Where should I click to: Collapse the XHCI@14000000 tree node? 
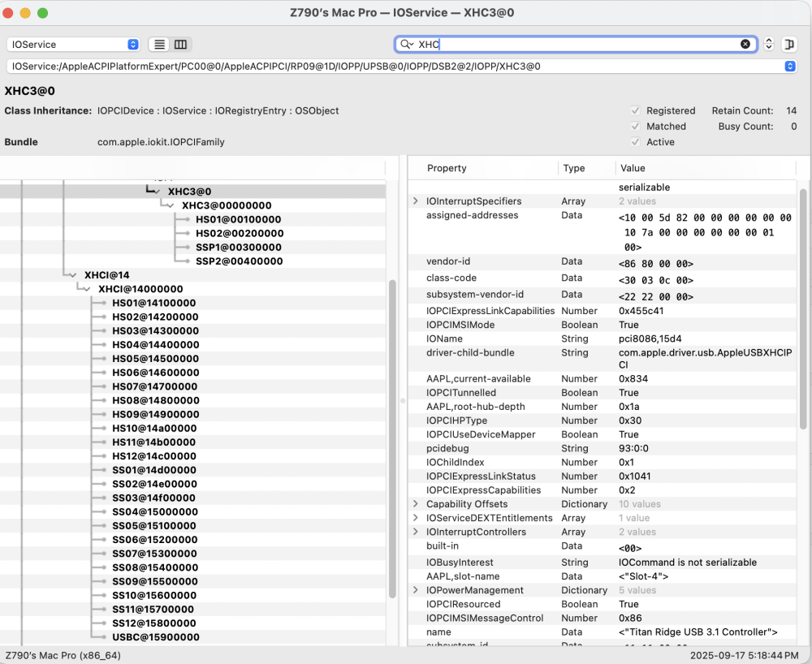pyautogui.click(x=87, y=289)
